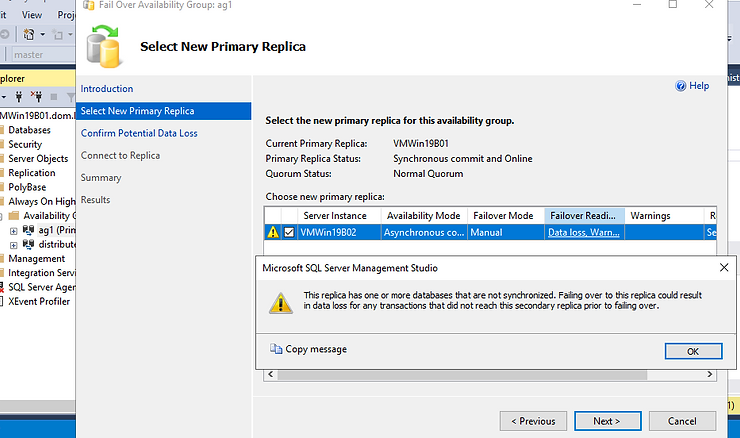Image resolution: width=740 pixels, height=438 pixels.
Task: Open the View menu
Action: 31,15
